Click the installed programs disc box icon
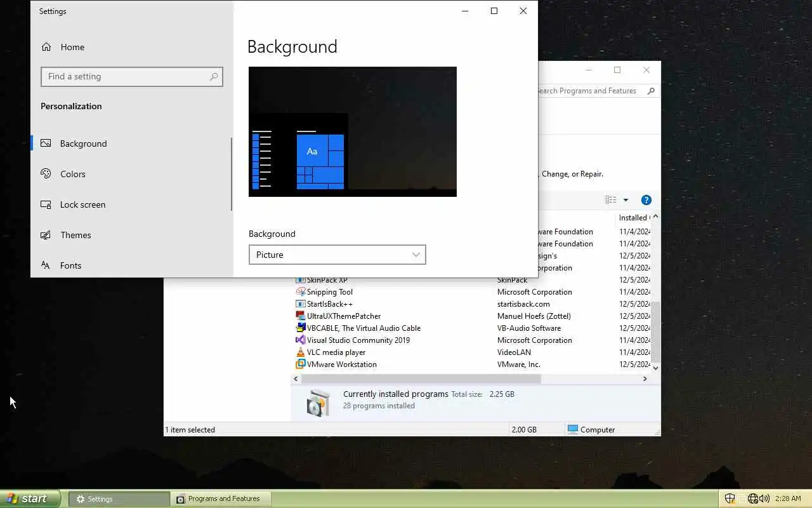Image resolution: width=812 pixels, height=508 pixels. (318, 403)
